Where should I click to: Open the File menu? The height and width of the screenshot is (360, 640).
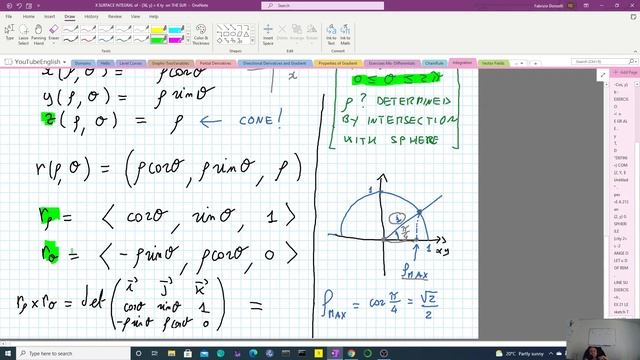(9, 17)
